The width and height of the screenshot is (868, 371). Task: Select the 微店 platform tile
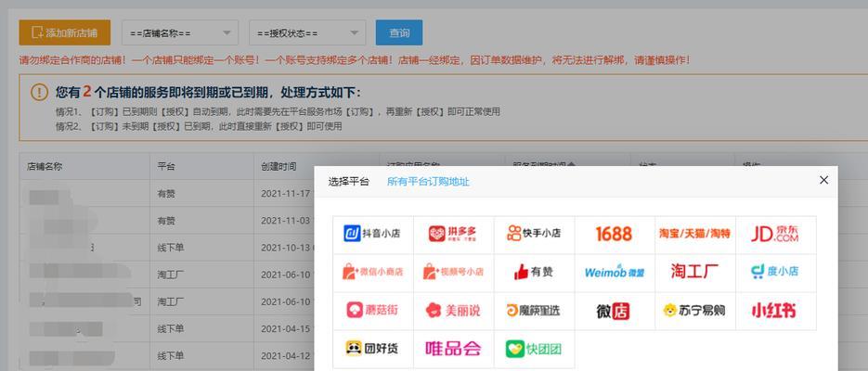coord(615,312)
